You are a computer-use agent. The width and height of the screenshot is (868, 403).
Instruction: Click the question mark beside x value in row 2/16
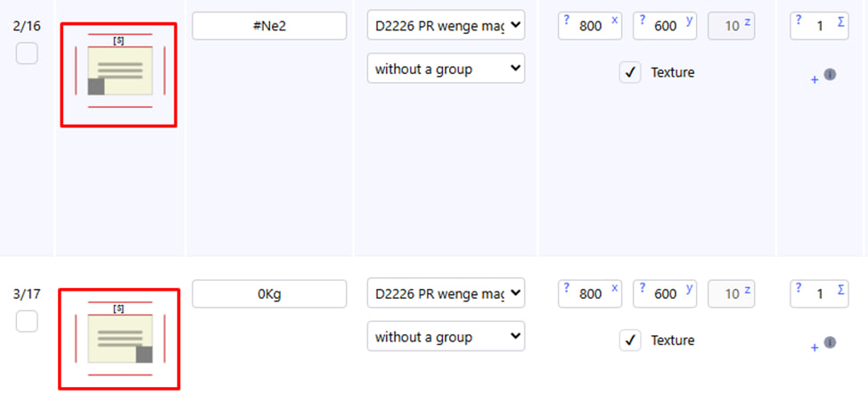[x=566, y=20]
